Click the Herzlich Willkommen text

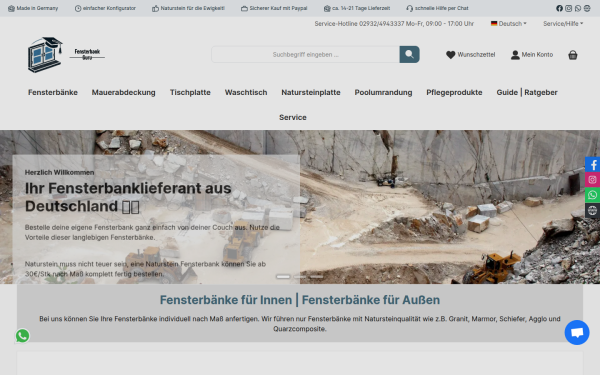[x=59, y=173]
